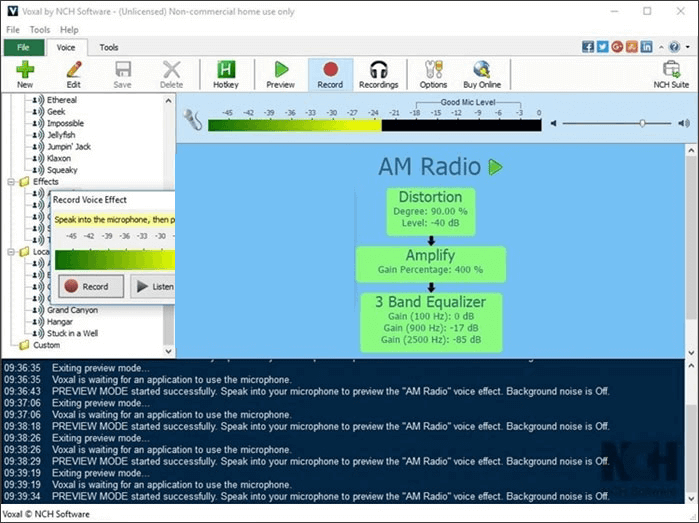
Task: Start Preview from the toolbar
Action: point(280,74)
